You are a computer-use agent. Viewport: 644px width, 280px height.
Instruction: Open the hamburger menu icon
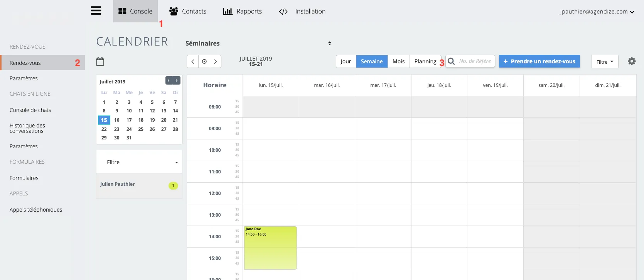pos(96,11)
